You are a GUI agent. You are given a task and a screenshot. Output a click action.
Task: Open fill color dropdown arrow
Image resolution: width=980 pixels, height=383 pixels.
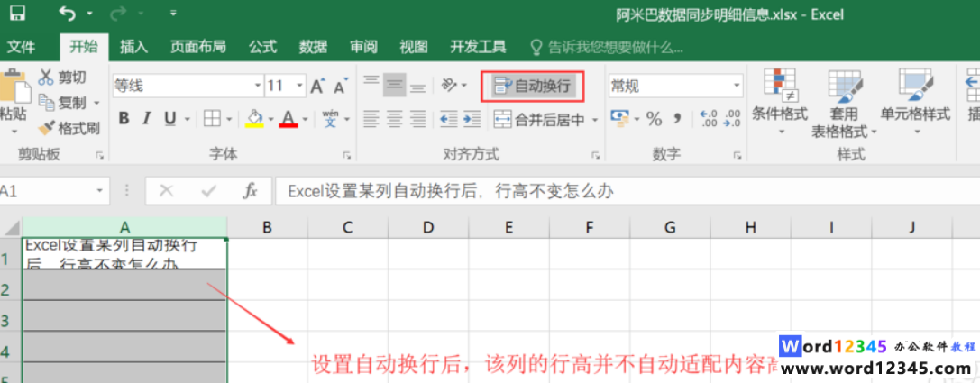click(x=270, y=119)
